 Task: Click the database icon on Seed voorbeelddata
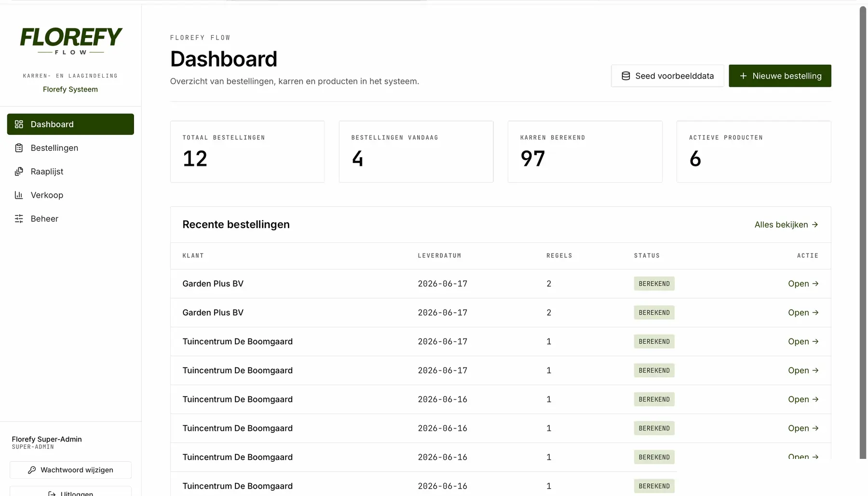click(x=626, y=76)
